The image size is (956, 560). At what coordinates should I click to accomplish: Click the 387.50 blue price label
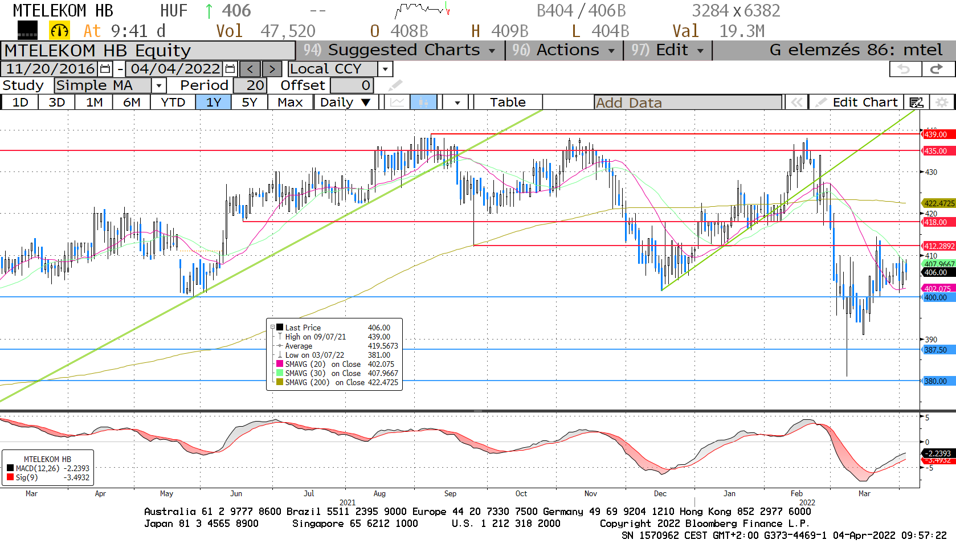[x=937, y=350]
